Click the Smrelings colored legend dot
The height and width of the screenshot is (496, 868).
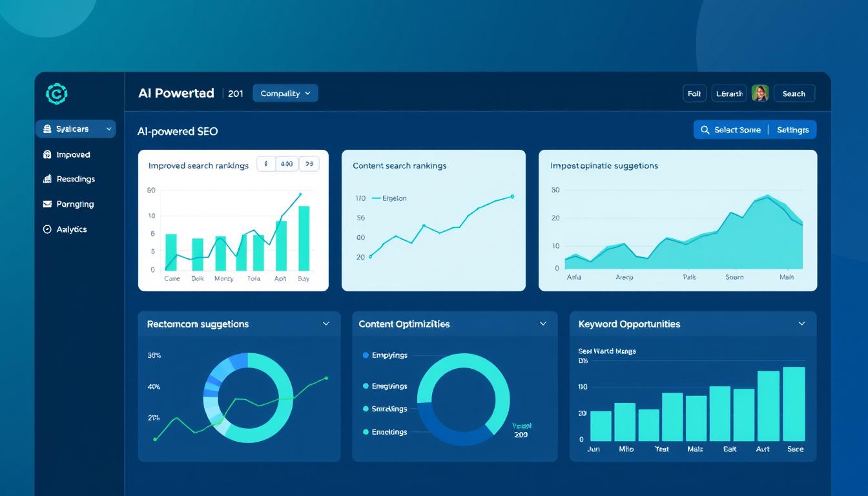click(366, 408)
